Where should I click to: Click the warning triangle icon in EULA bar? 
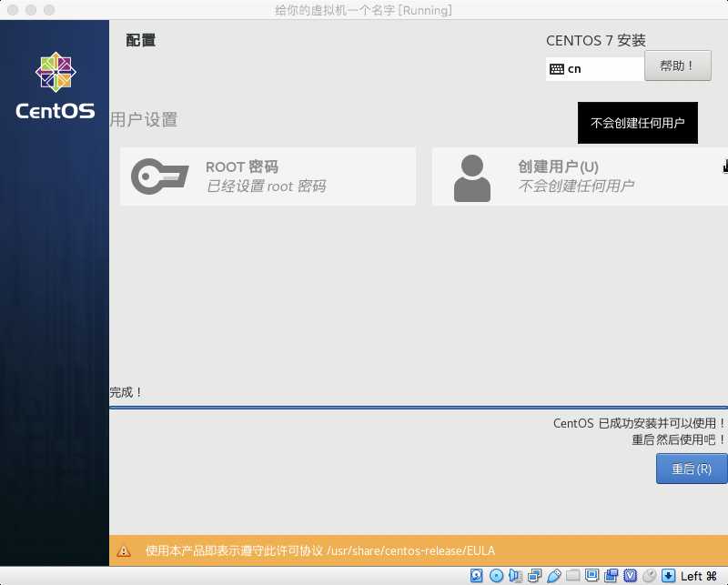[124, 550]
